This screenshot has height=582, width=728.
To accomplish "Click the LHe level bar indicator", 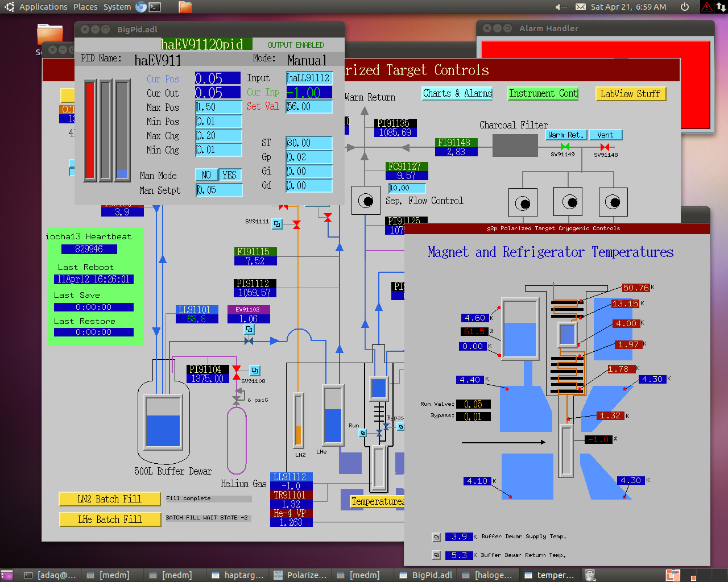I will tap(333, 415).
